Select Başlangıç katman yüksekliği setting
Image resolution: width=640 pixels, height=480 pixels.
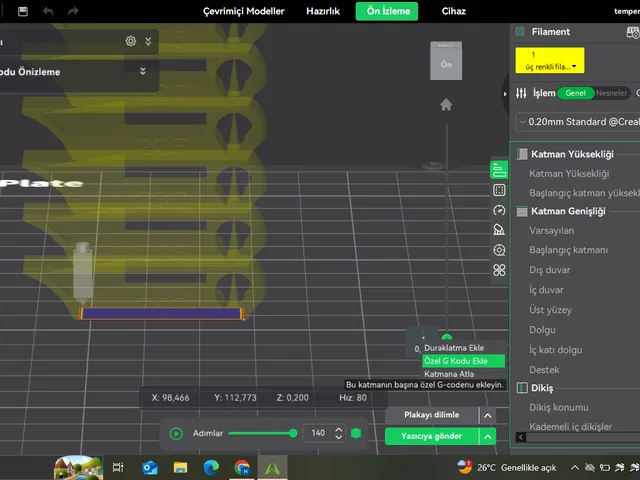584,193
